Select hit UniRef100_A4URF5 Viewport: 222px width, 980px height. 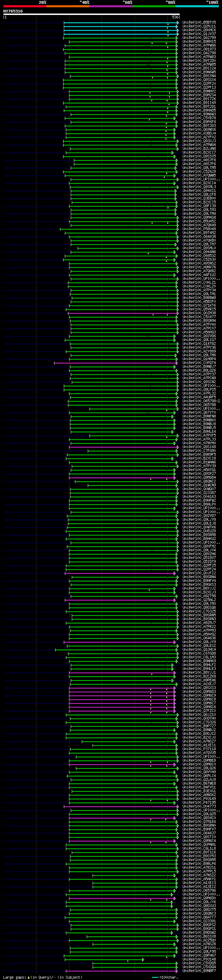199,397
